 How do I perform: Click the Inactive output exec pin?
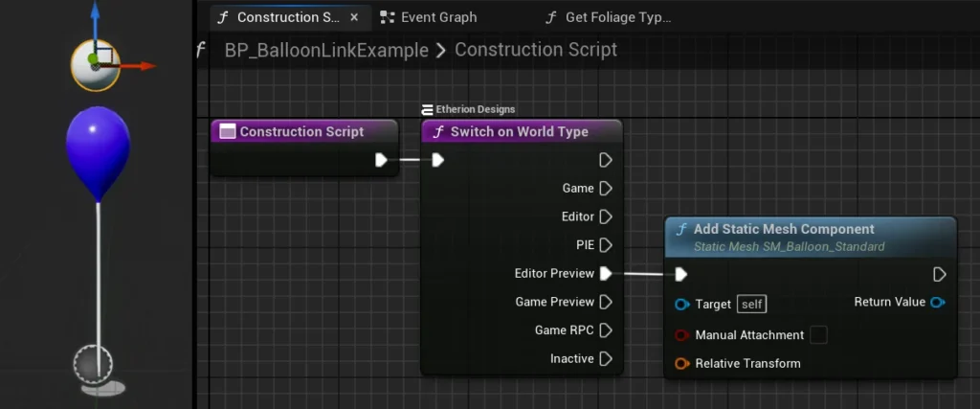point(605,359)
